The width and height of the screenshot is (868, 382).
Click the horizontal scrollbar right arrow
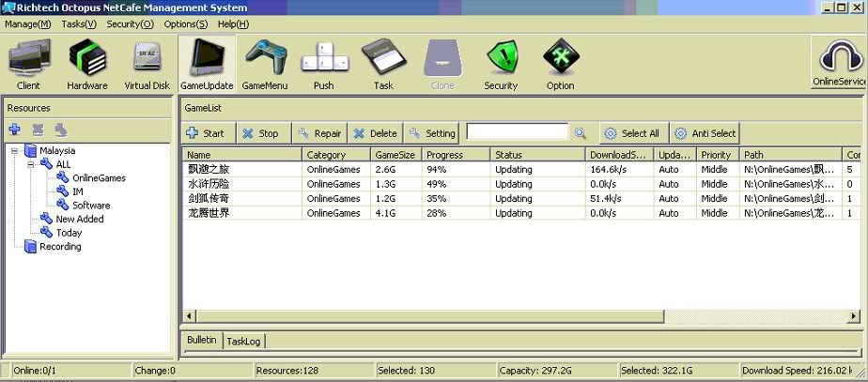click(x=854, y=316)
